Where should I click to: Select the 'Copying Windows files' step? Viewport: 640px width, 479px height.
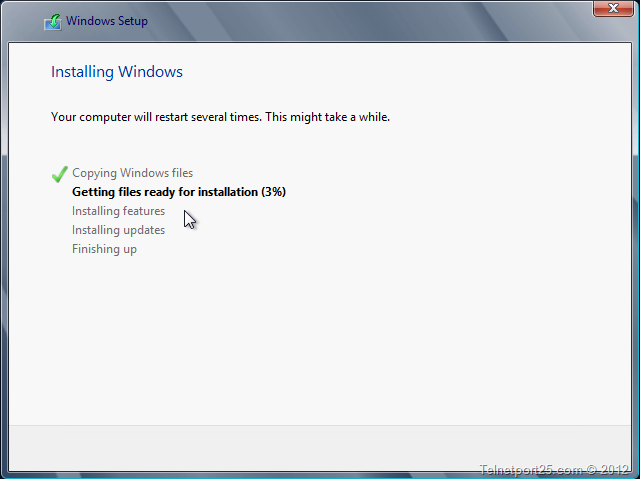(x=133, y=173)
